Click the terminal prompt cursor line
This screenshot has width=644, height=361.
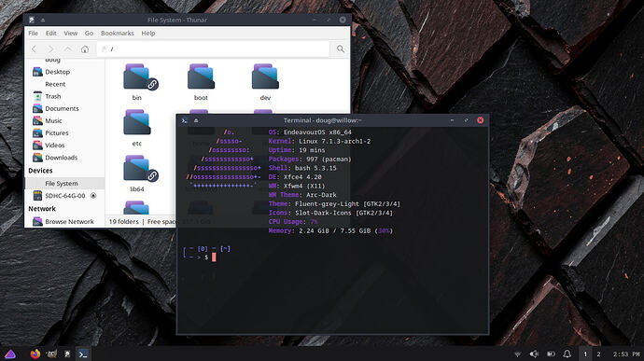click(214, 257)
